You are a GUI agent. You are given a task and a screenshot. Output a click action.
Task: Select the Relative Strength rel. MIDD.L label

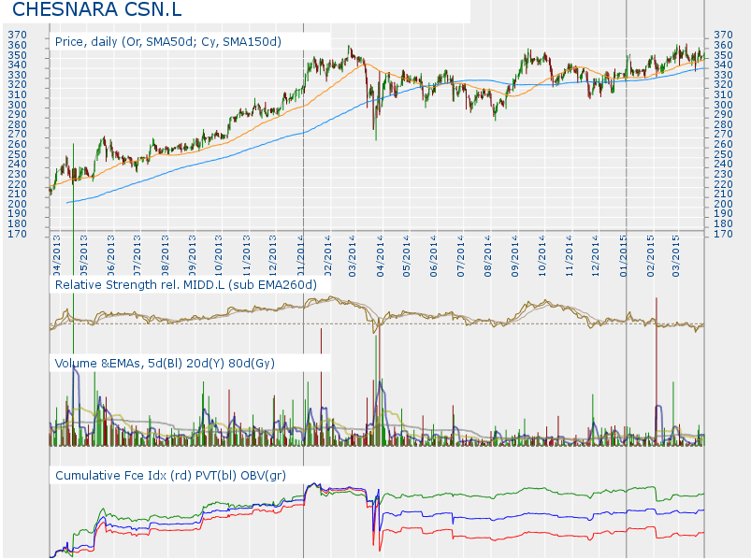[x=186, y=285]
